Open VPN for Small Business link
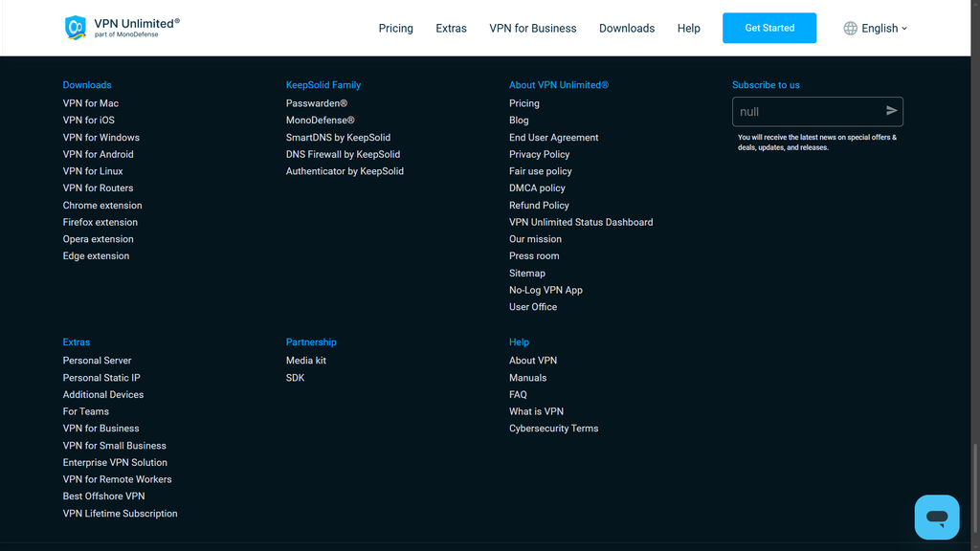Viewport: 980px width, 551px height. pyautogui.click(x=115, y=446)
